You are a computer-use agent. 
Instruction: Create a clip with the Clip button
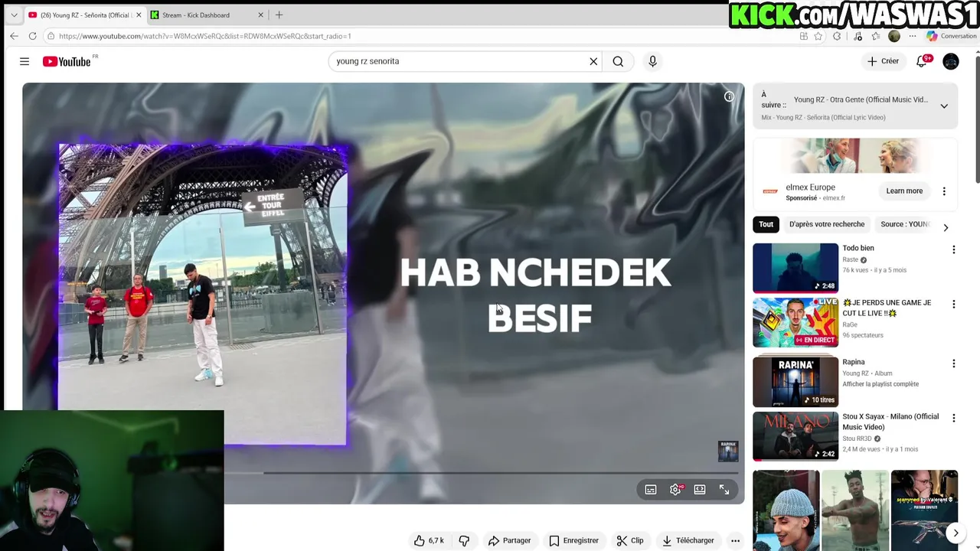click(630, 540)
